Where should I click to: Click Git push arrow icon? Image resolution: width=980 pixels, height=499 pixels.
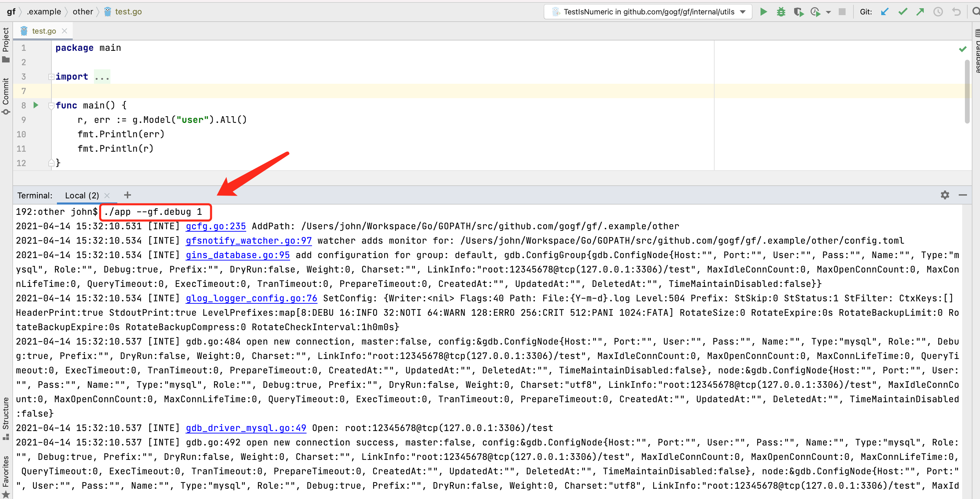click(x=920, y=12)
